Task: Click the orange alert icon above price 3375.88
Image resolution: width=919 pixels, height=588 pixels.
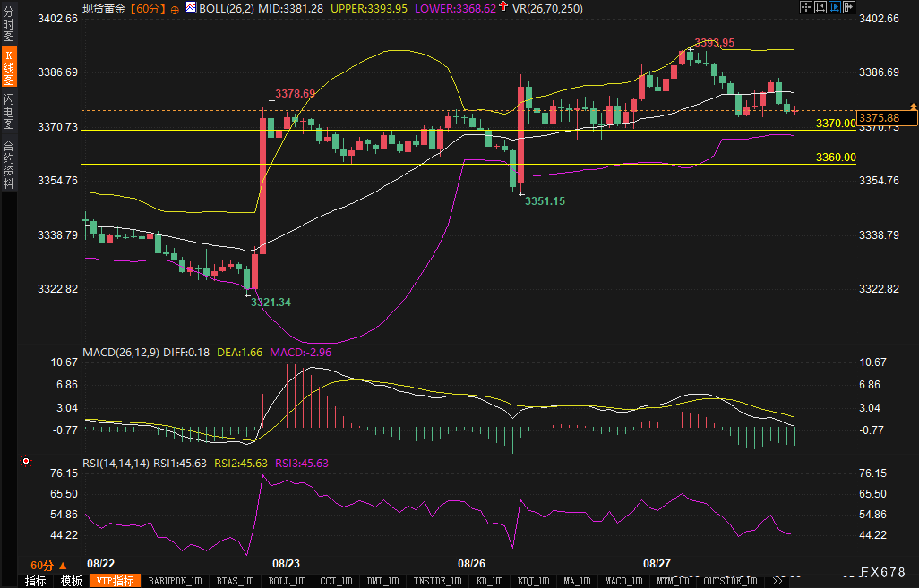Action: point(913,106)
